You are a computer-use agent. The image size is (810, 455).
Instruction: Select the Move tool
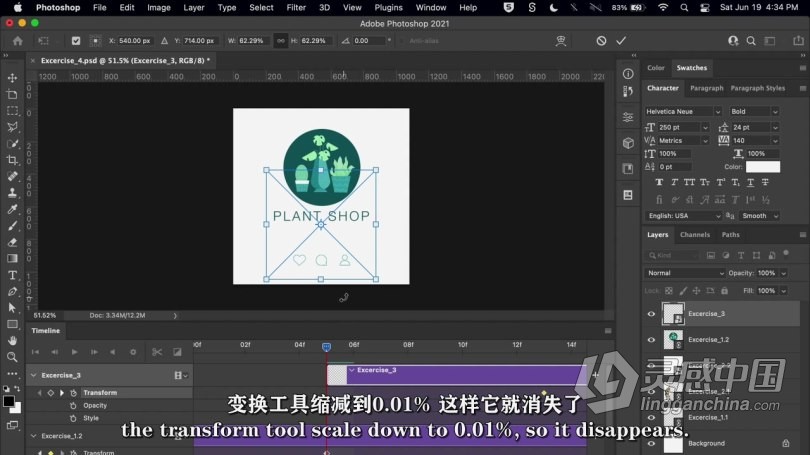(x=12, y=78)
